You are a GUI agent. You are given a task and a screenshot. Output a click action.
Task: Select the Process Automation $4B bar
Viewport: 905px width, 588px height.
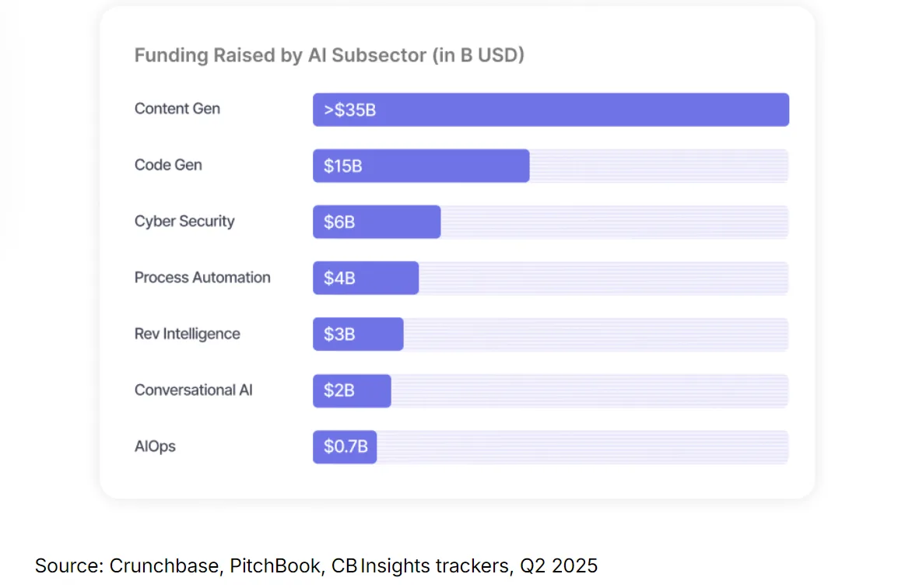tap(366, 278)
